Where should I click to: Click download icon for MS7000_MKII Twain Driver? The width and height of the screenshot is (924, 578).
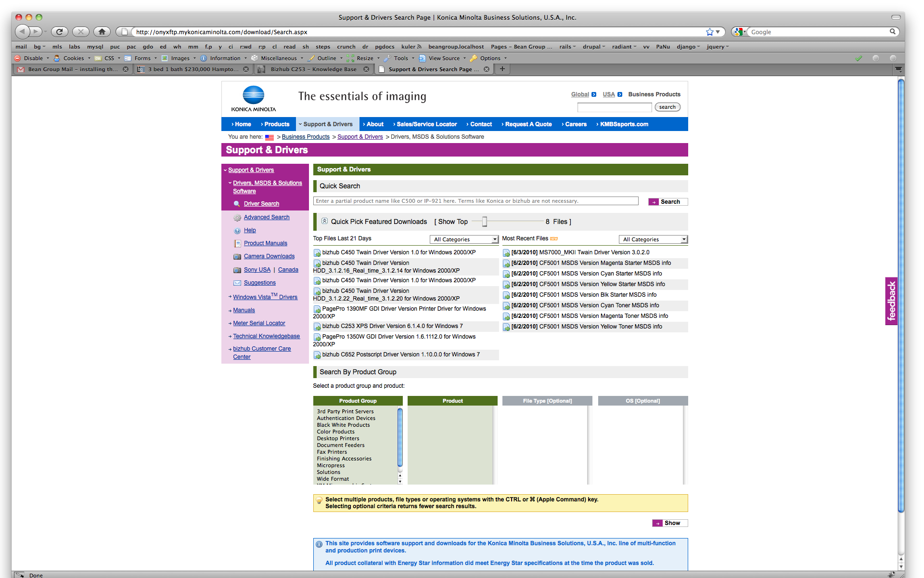[x=506, y=253]
